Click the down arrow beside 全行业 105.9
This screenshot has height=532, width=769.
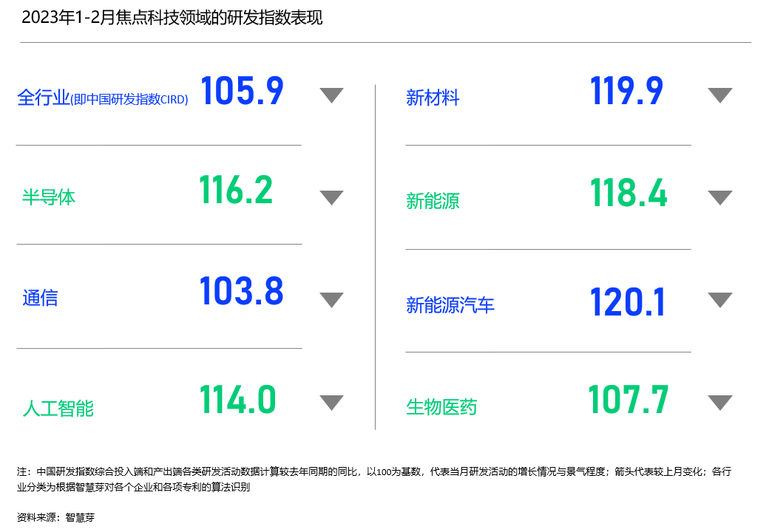click(331, 95)
